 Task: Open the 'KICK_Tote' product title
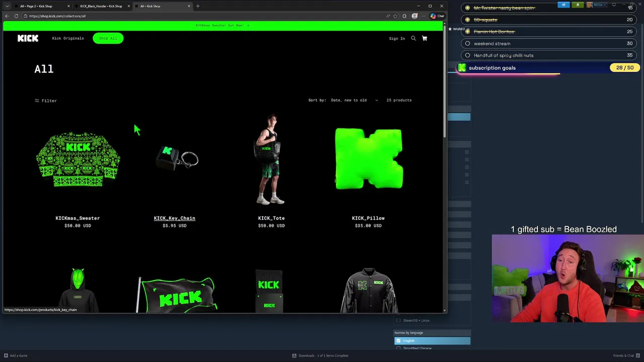point(271,218)
